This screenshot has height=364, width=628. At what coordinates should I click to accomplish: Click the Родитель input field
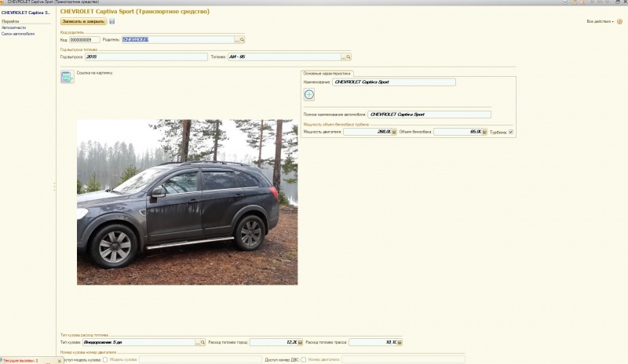coord(178,40)
